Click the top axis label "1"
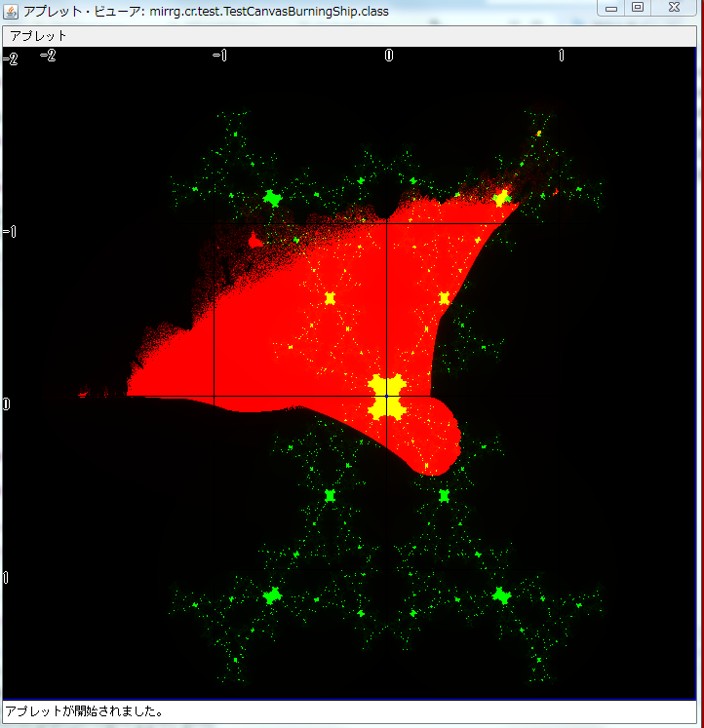The width and height of the screenshot is (704, 728). coord(561,56)
